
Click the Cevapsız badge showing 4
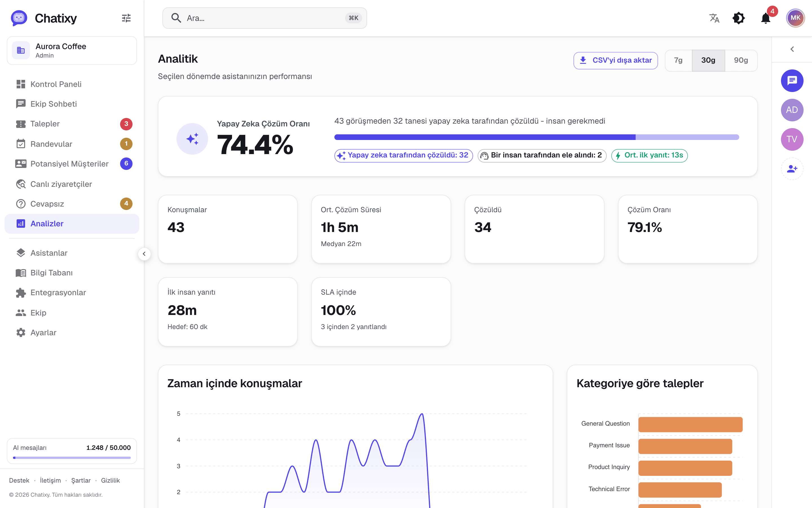126,203
